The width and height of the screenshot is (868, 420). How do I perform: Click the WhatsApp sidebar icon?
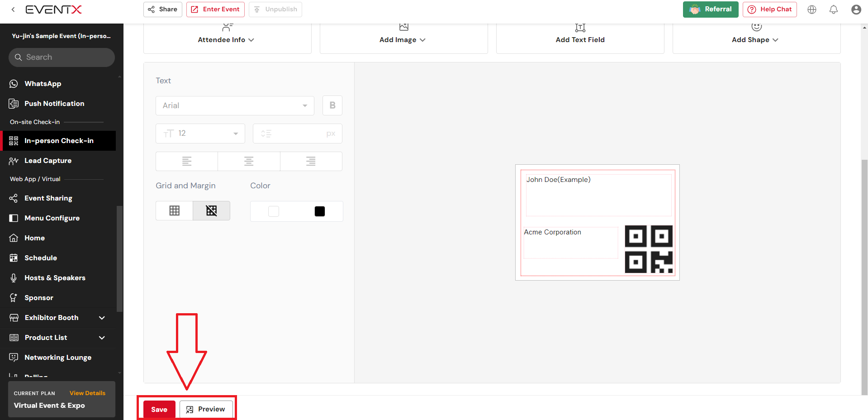14,84
